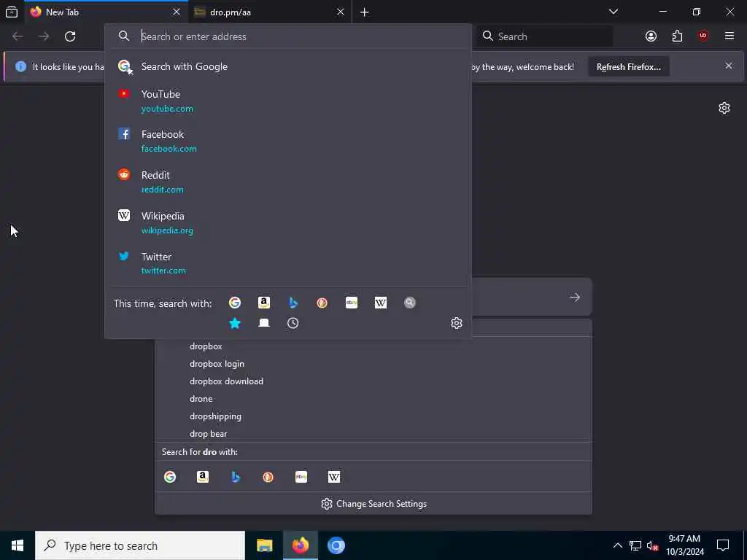Open YouTube suggestion in address dropdown
Screen dimensions: 747x560
[x=288, y=101]
